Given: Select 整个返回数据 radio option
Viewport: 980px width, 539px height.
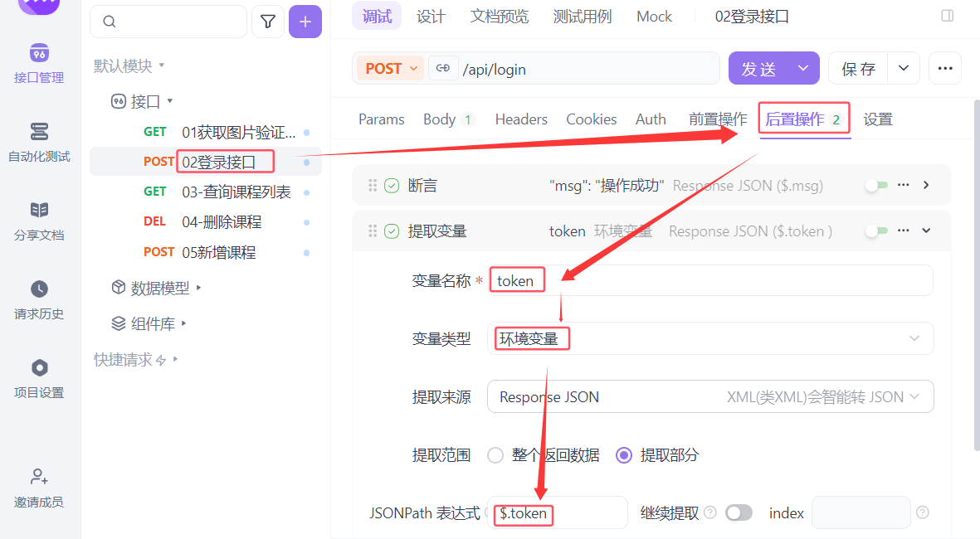Looking at the screenshot, I should coord(495,455).
